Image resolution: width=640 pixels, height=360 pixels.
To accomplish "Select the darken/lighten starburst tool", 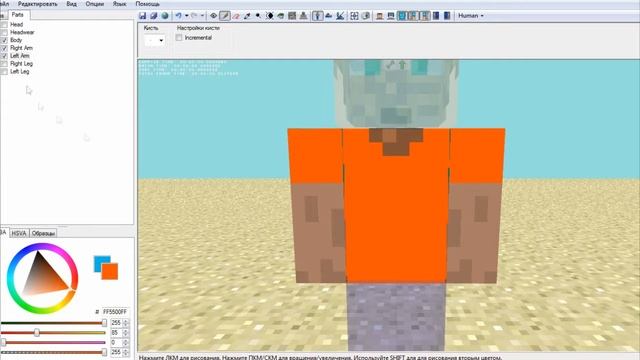I will (x=270, y=16).
